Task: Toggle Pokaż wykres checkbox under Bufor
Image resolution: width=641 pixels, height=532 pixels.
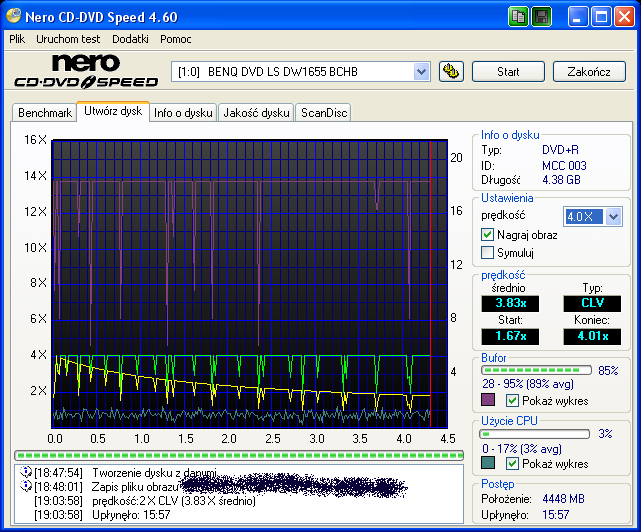Action: coord(512,400)
